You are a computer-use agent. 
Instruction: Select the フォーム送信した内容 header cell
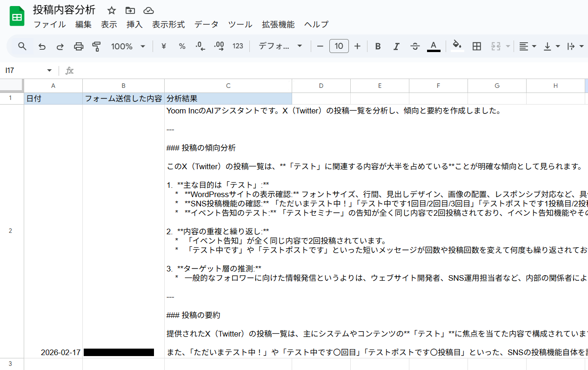(123, 99)
